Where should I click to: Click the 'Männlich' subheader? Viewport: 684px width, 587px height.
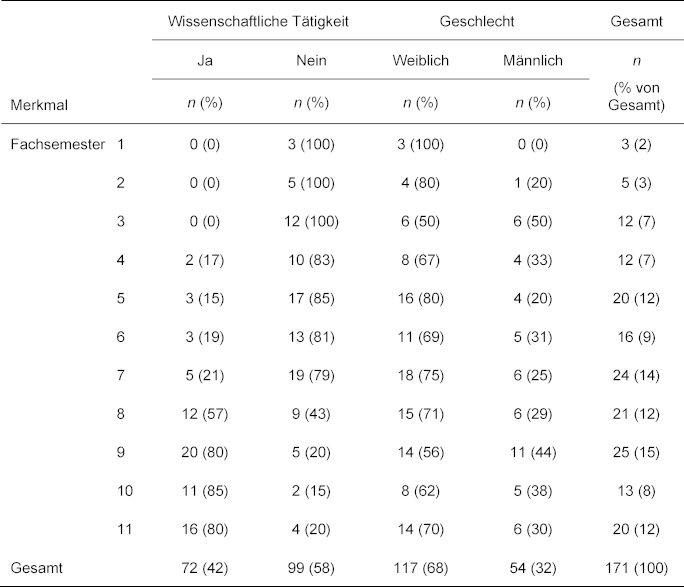pos(531,60)
